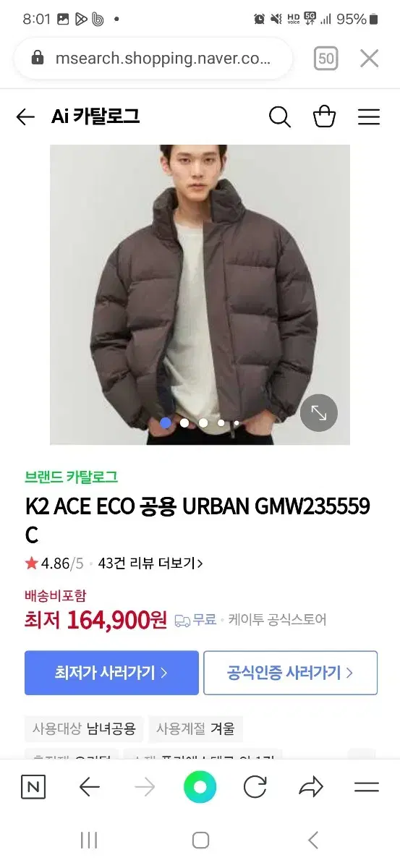This screenshot has width=400, height=868.
Task: Open the shopping basket icon
Action: tap(324, 116)
